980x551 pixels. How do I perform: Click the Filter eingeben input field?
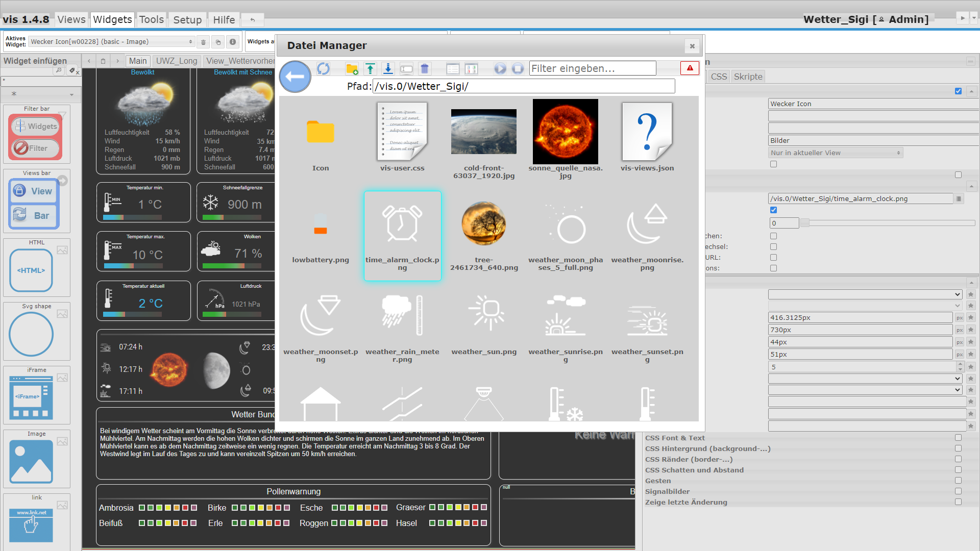pyautogui.click(x=592, y=68)
